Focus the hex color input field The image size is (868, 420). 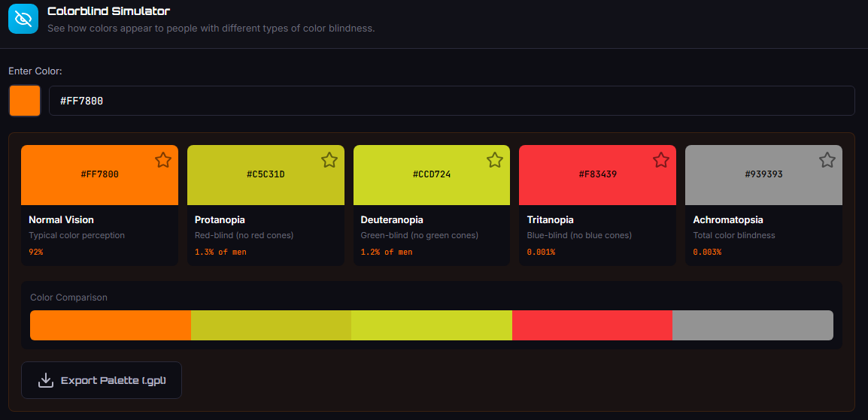(451, 101)
